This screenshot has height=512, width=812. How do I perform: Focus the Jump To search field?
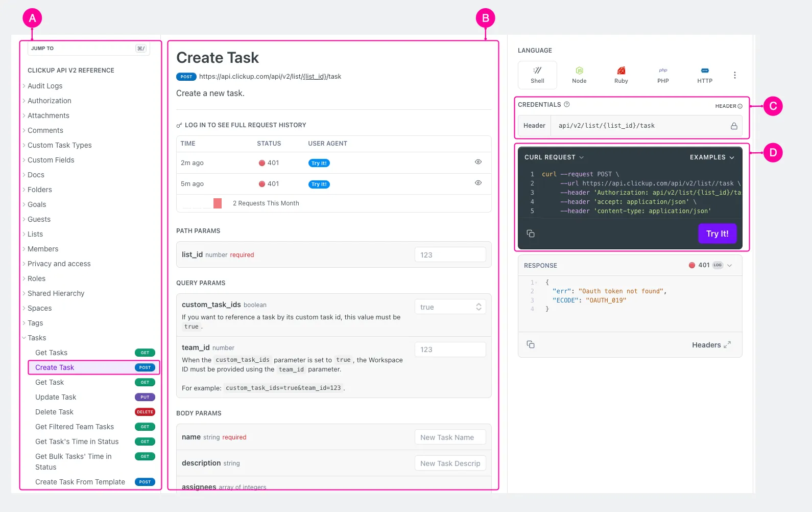pos(89,49)
